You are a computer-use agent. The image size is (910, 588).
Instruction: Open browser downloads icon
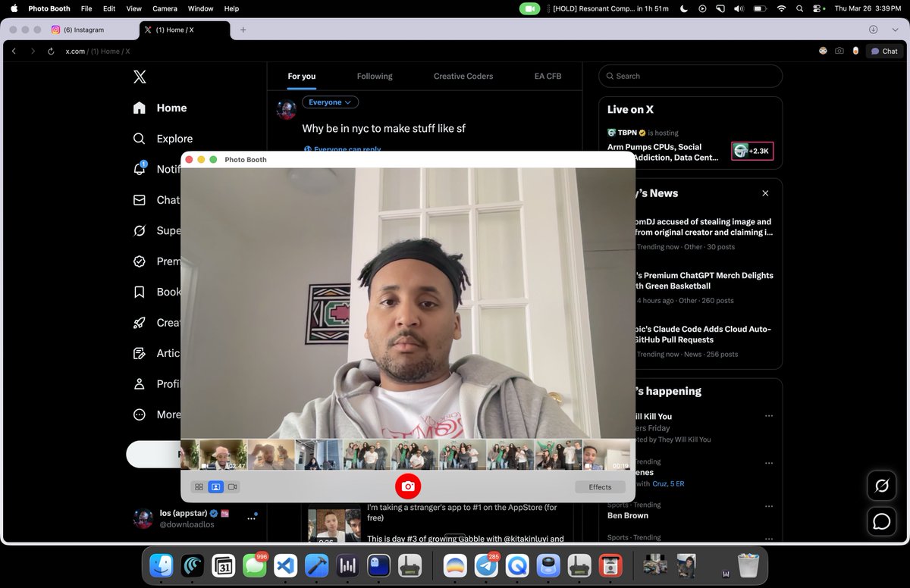pos(874,30)
